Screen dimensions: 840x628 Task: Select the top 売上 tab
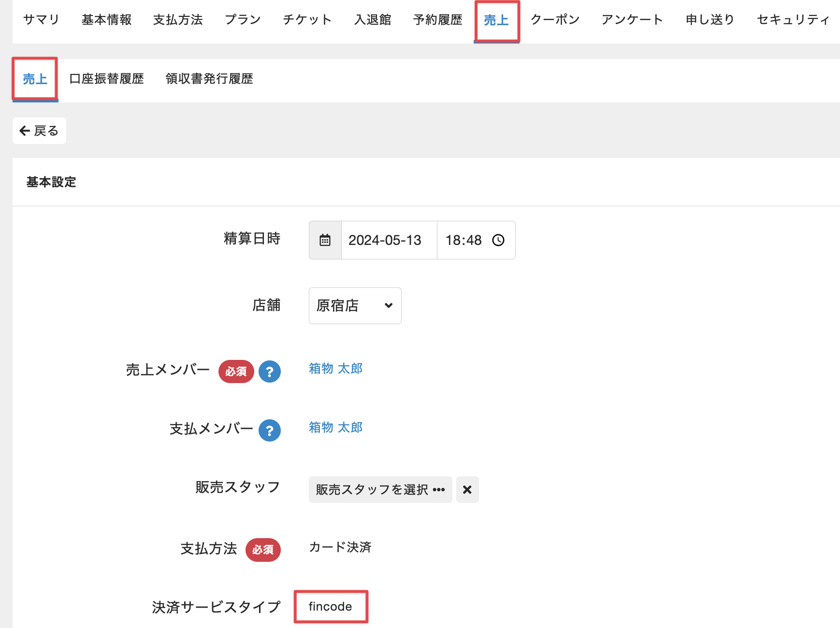coord(496,20)
